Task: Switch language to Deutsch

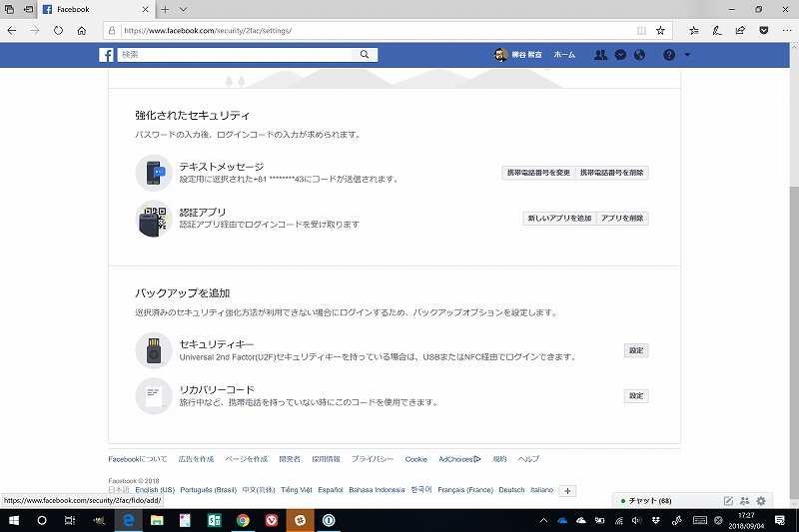Action: (511, 490)
